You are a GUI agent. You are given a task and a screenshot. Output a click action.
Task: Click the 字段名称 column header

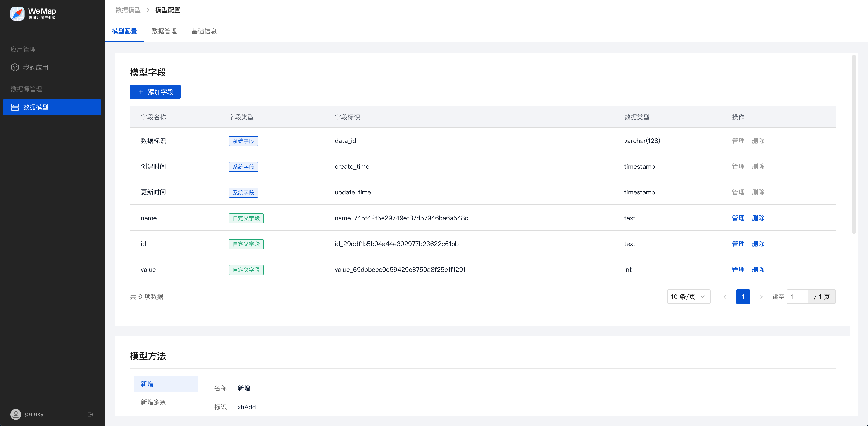(x=153, y=117)
